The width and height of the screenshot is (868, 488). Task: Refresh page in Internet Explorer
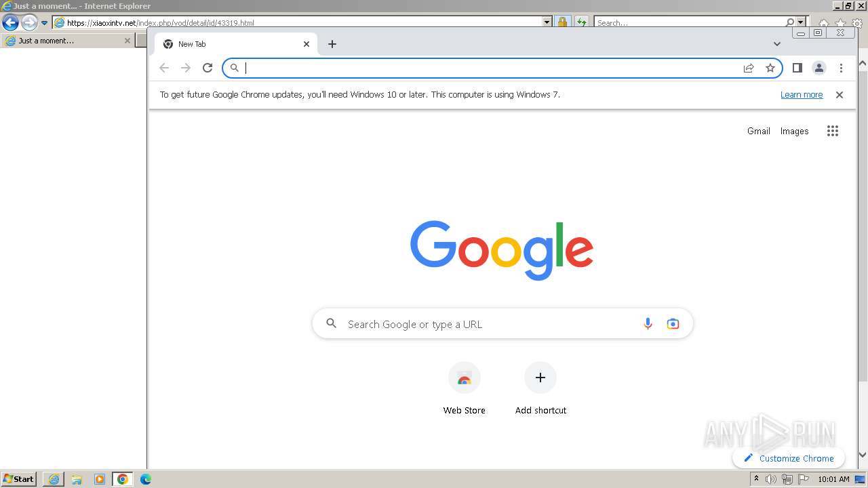[x=581, y=22]
